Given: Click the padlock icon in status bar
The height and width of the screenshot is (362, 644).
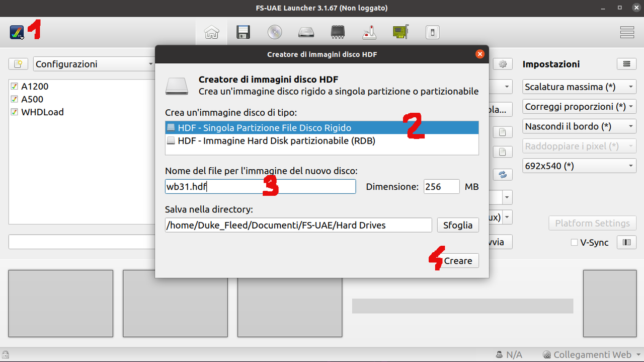Looking at the screenshot, I should pos(6,355).
